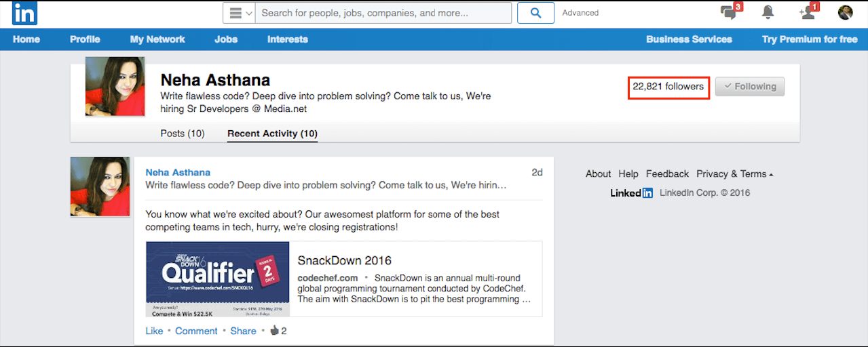Click the 2d post timestamp
This screenshot has width=868, height=347.
537,172
